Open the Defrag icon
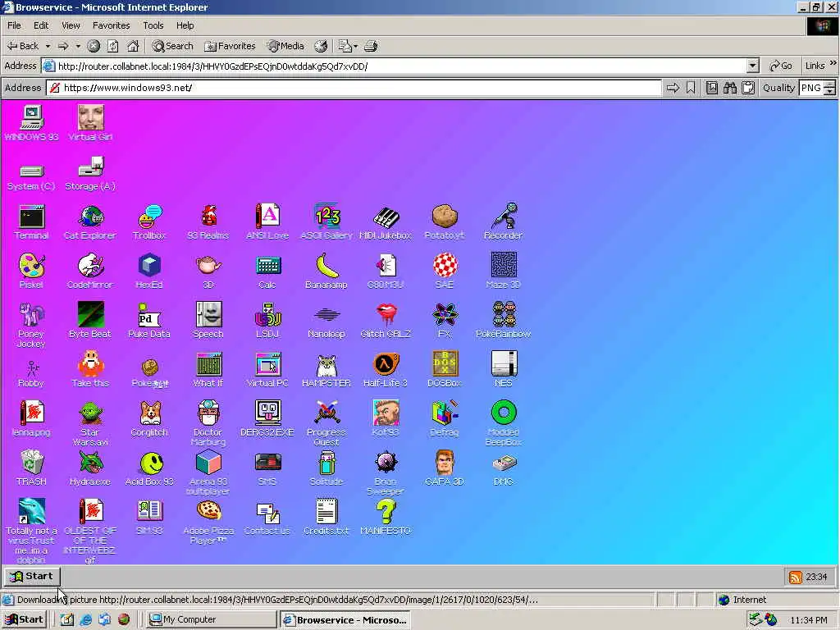Viewport: 840px width, 630px height. [444, 419]
